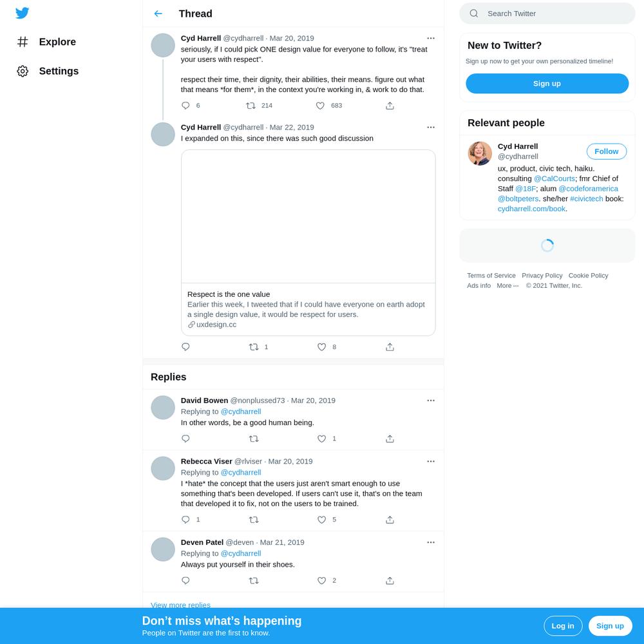Viewport: 644px width, 644px height.
Task: Click the Twitter bird logo
Action: (22, 13)
